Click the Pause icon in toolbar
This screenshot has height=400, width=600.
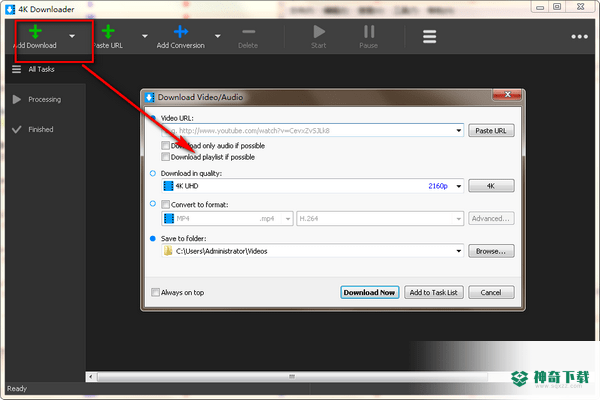(x=369, y=32)
